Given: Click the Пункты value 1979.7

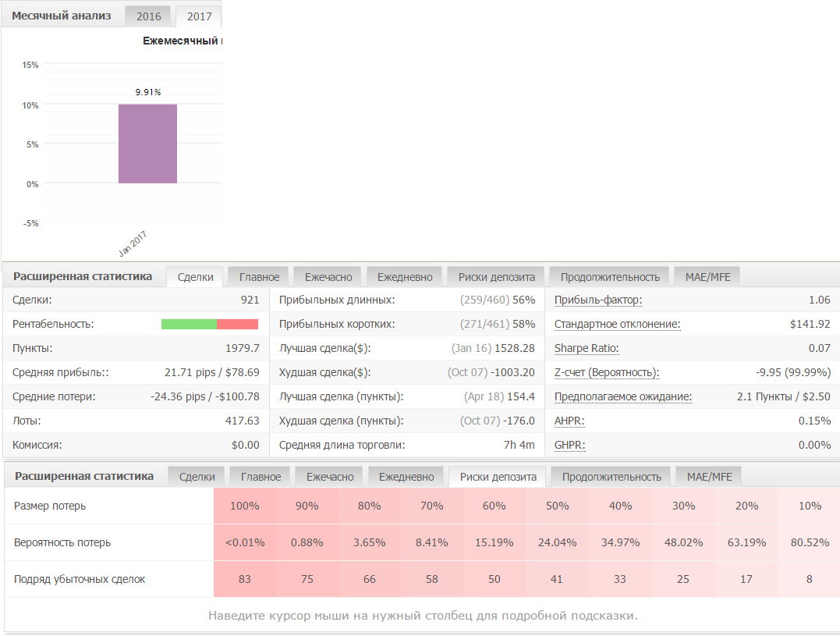Looking at the screenshot, I should tap(242, 348).
